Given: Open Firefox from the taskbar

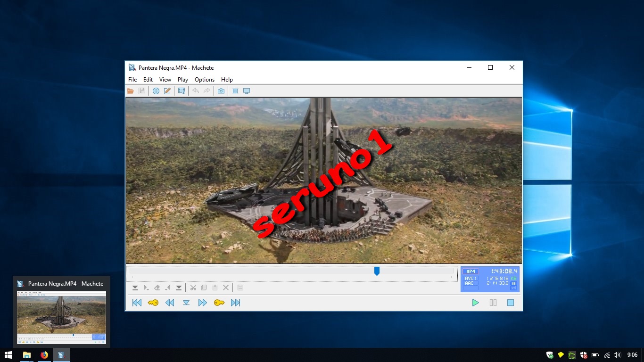Looking at the screenshot, I should coord(44,354).
